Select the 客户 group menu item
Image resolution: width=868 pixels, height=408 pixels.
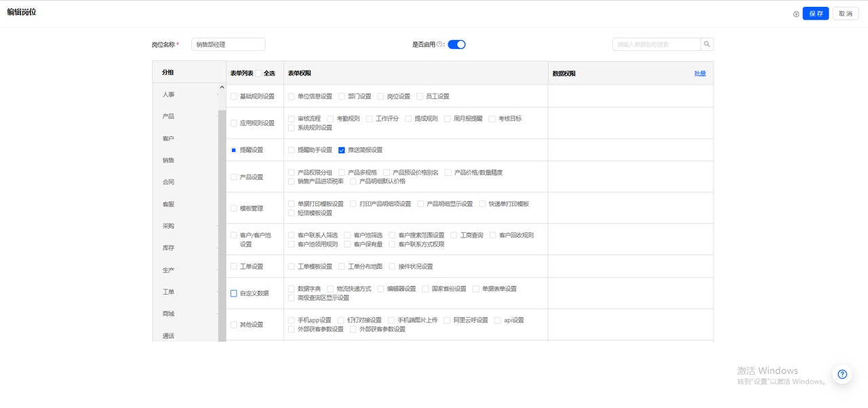168,138
